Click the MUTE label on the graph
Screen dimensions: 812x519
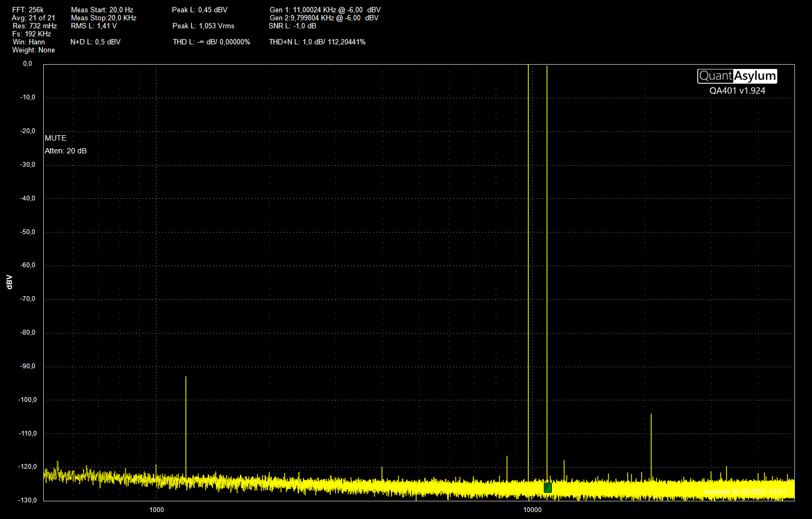[56, 138]
